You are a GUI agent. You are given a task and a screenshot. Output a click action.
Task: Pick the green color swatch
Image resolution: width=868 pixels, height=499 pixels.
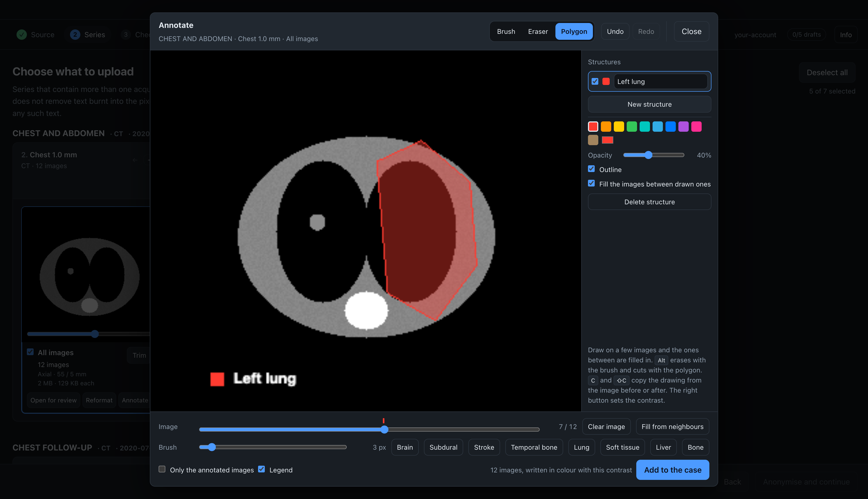[632, 127]
